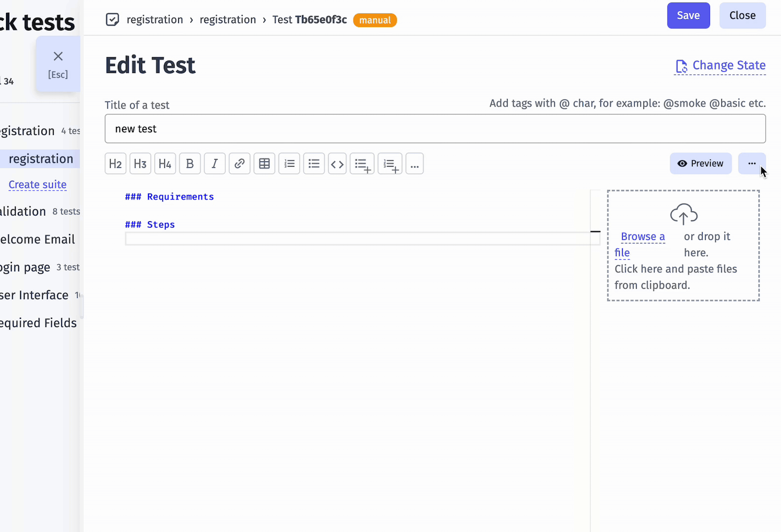Insert a bulleted list
Image resolution: width=781 pixels, height=532 pixels.
coord(314,164)
